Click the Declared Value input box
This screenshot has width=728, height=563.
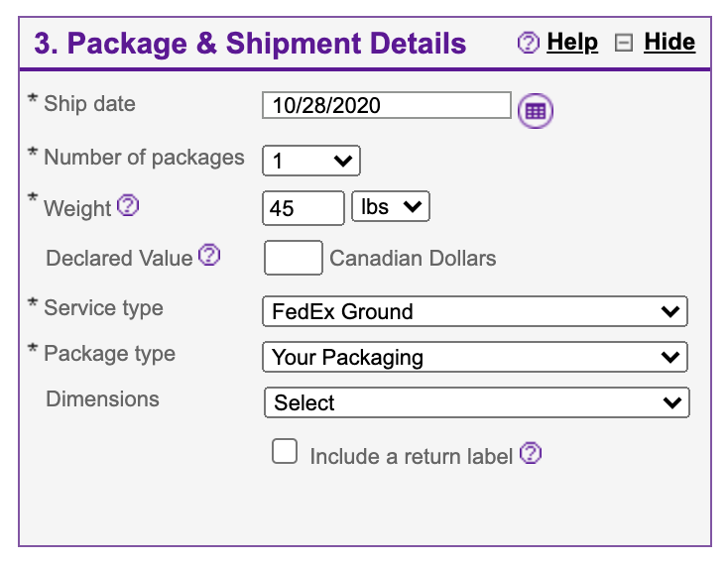tap(293, 258)
